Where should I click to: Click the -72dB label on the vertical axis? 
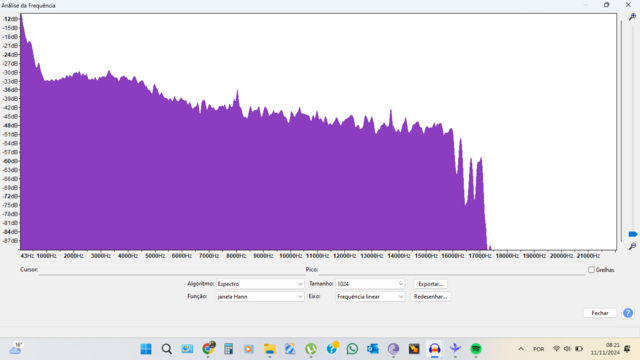click(x=11, y=196)
